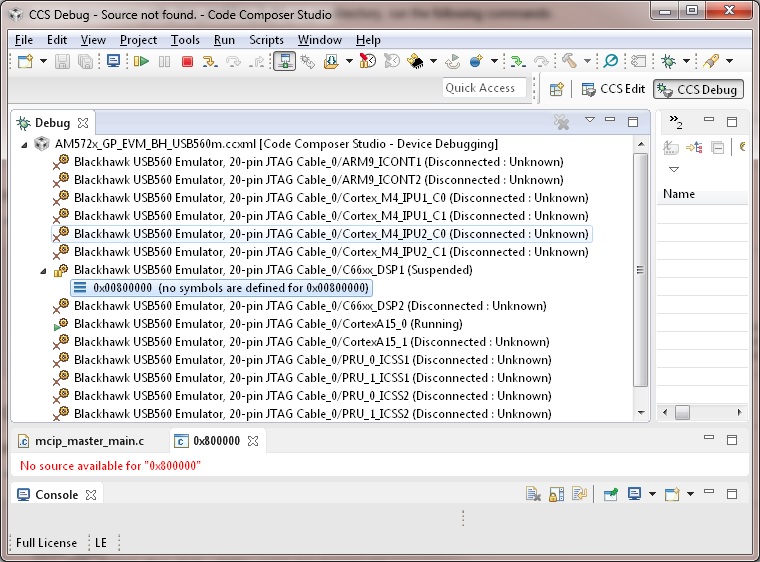Click the red Terminate button
Screen dimensions: 760x562
tap(187, 62)
